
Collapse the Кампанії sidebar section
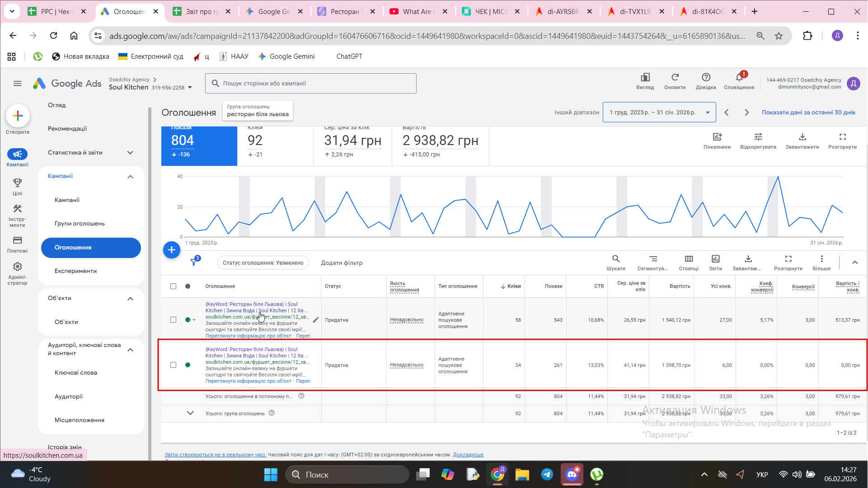click(131, 177)
